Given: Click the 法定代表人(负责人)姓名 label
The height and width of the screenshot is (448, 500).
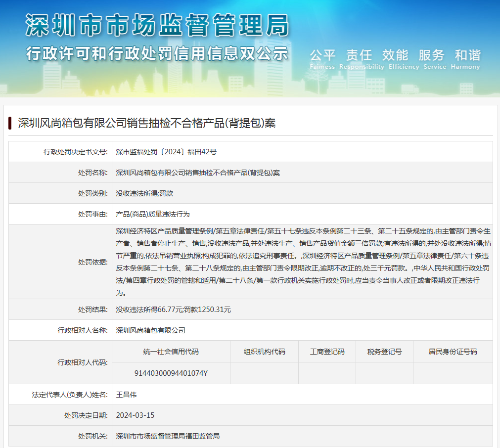Looking at the screenshot, I should (70, 395).
